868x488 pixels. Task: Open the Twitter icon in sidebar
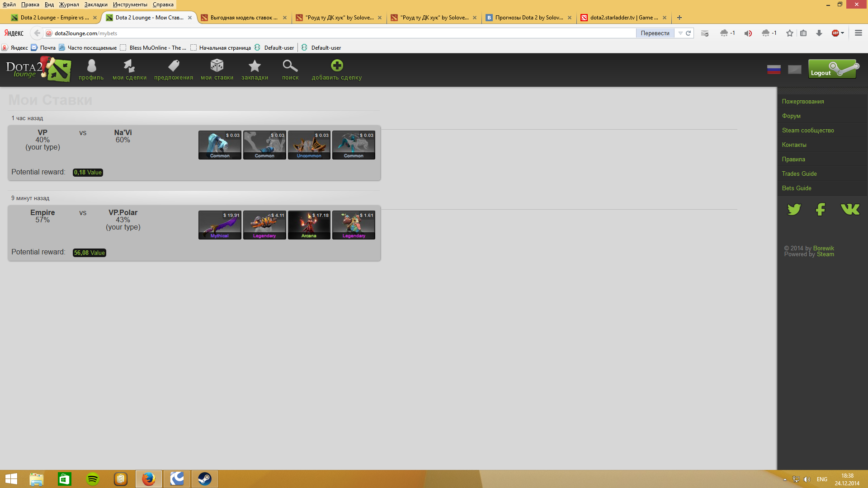pyautogui.click(x=794, y=209)
